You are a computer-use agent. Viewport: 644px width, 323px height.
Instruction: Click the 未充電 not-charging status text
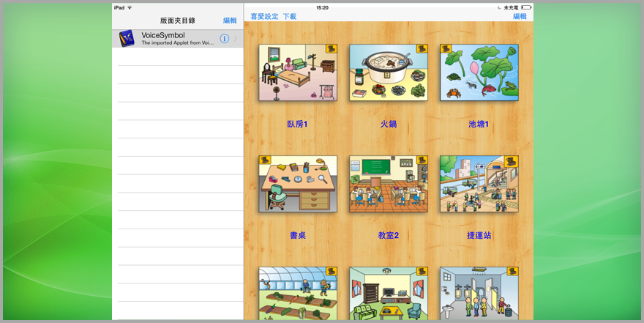[x=511, y=7]
